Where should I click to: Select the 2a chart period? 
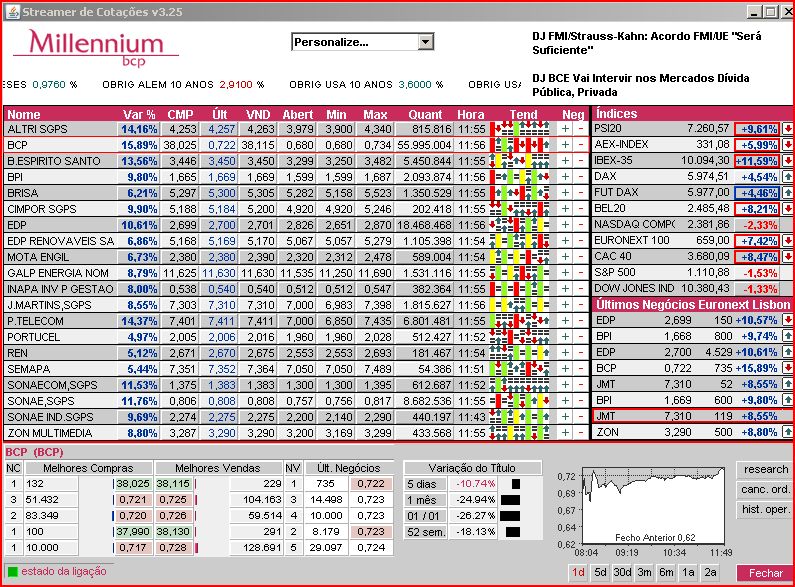[x=710, y=572]
